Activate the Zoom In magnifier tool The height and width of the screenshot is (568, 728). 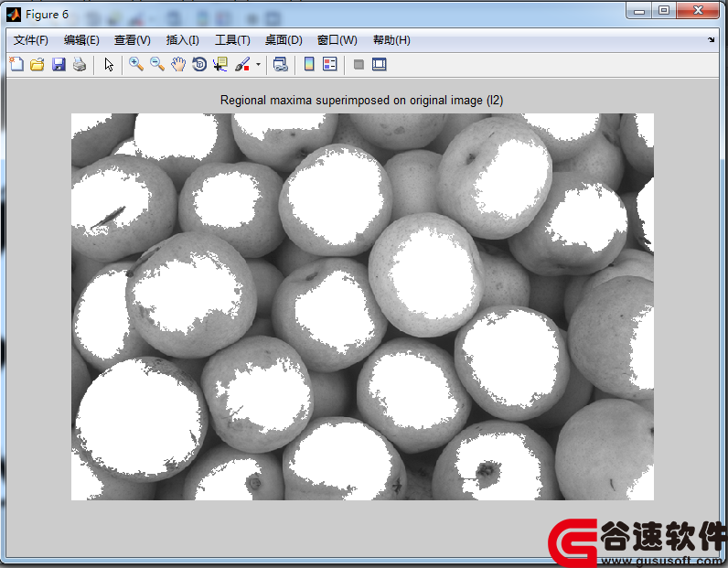click(136, 64)
